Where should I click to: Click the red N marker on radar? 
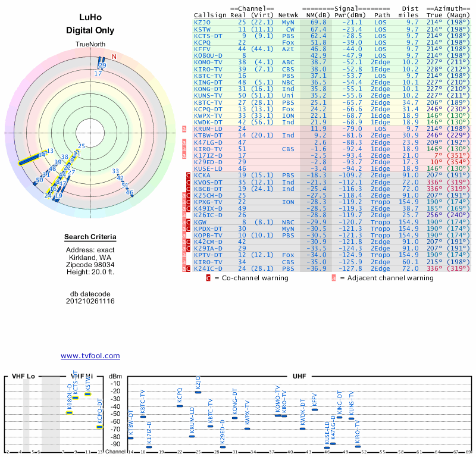pyautogui.click(x=114, y=57)
